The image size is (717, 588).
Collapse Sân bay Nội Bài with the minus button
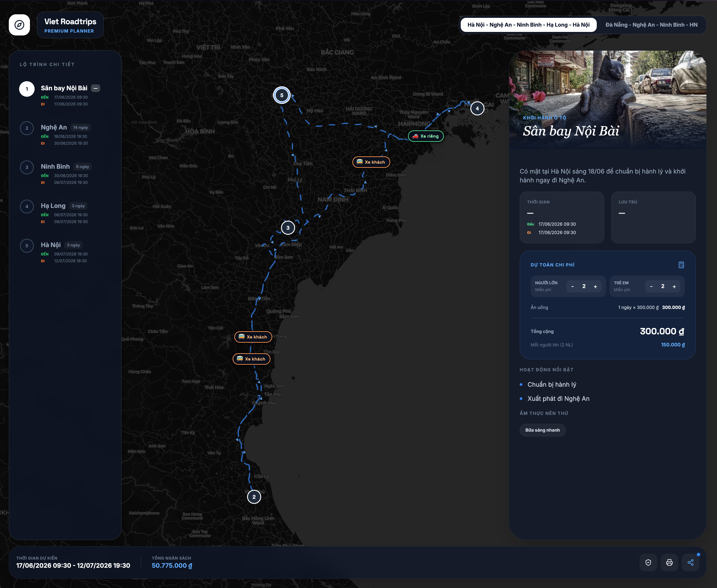point(96,88)
